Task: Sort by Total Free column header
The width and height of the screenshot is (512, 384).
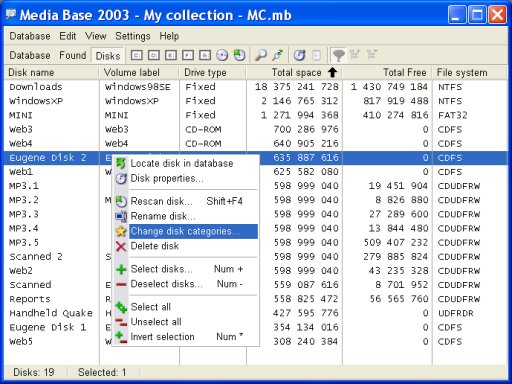Action: tap(387, 72)
